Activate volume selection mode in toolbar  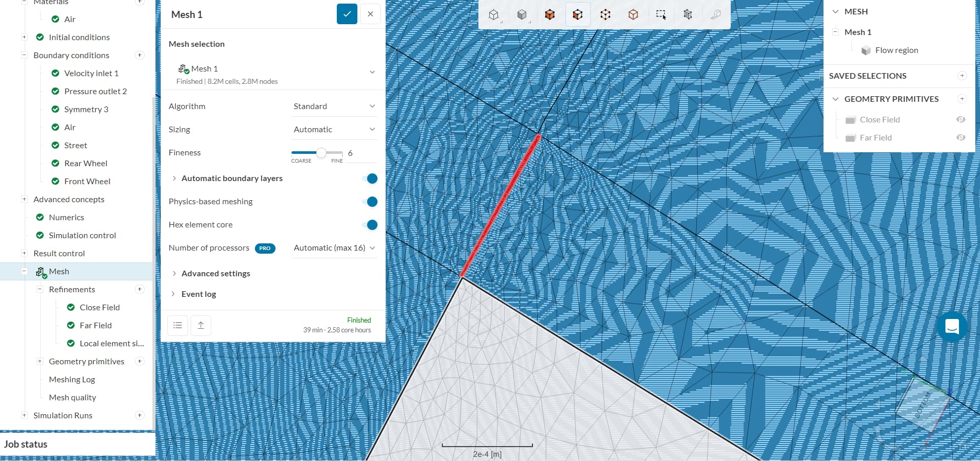click(x=549, y=14)
